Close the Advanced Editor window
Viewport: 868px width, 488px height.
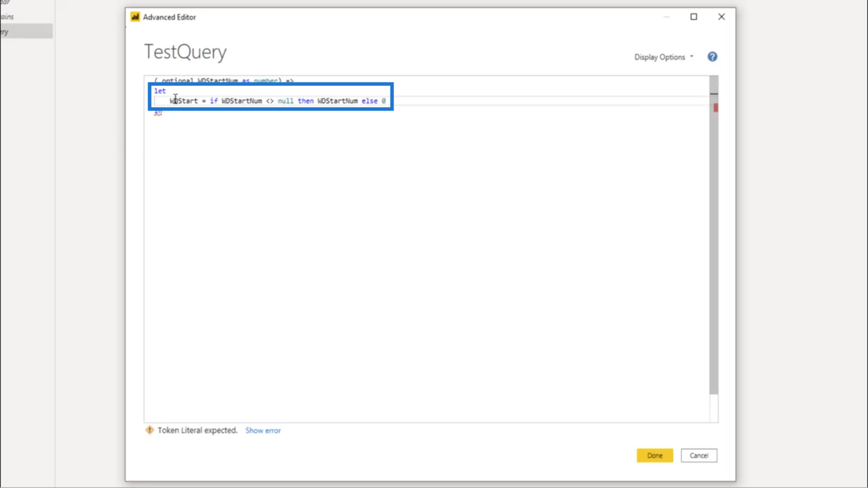click(x=721, y=17)
